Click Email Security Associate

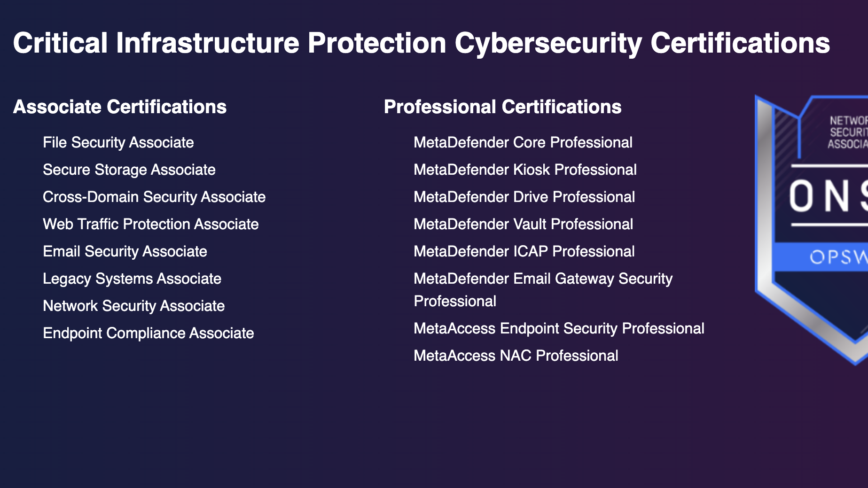[125, 251]
